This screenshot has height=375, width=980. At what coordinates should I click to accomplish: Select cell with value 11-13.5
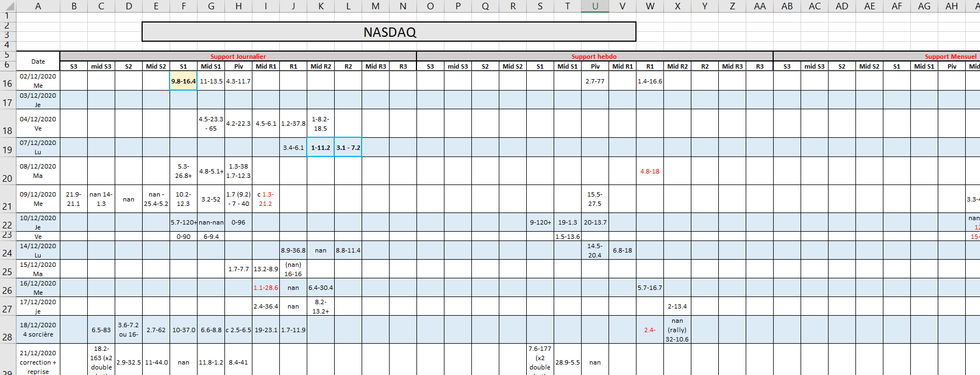[x=211, y=81]
